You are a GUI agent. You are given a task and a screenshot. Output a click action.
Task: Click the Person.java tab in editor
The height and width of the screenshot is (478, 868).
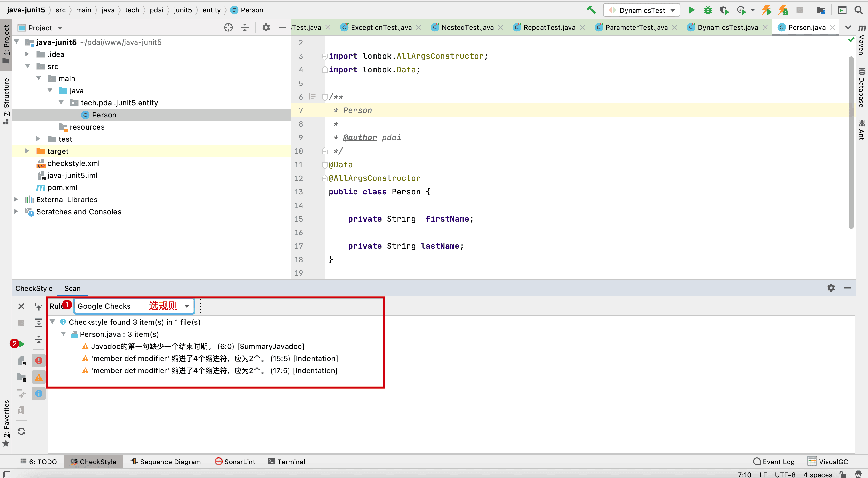[805, 27]
